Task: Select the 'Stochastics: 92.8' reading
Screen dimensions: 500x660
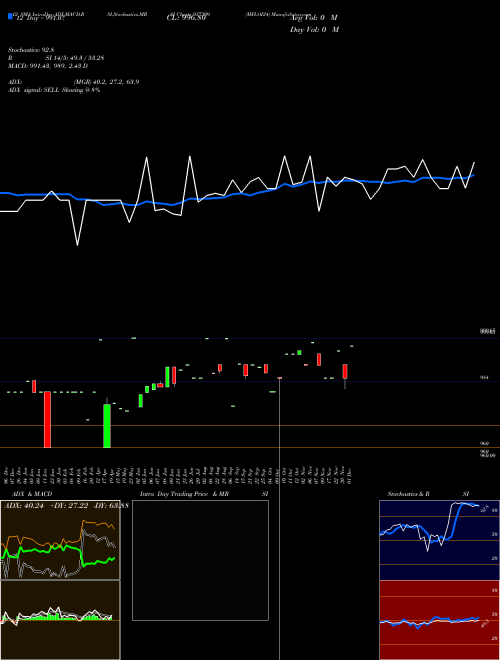Action: (31, 50)
